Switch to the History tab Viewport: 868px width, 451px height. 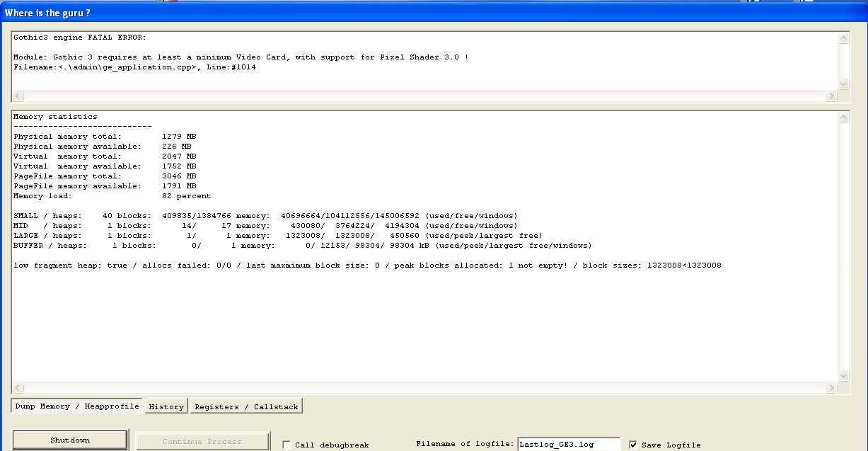(x=166, y=406)
